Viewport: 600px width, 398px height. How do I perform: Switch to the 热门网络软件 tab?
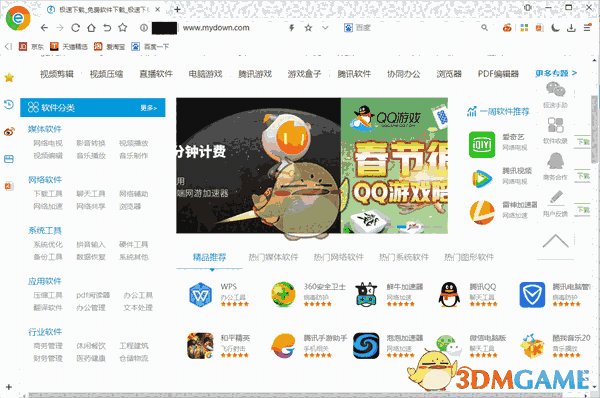(339, 257)
